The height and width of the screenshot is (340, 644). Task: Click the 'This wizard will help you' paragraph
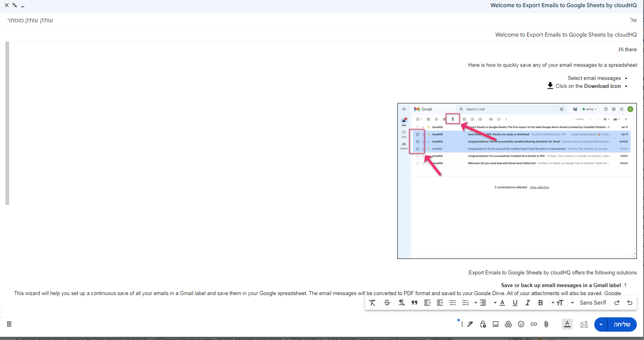pos(317,293)
